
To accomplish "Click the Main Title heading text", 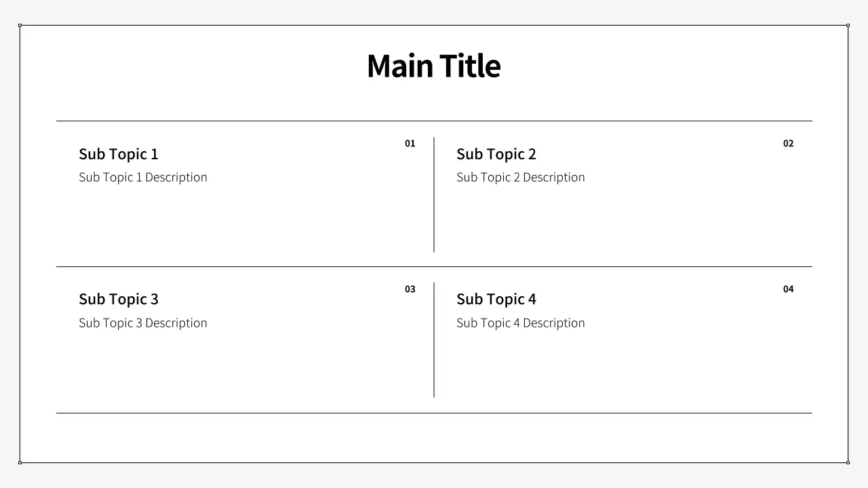I will pyautogui.click(x=433, y=66).
